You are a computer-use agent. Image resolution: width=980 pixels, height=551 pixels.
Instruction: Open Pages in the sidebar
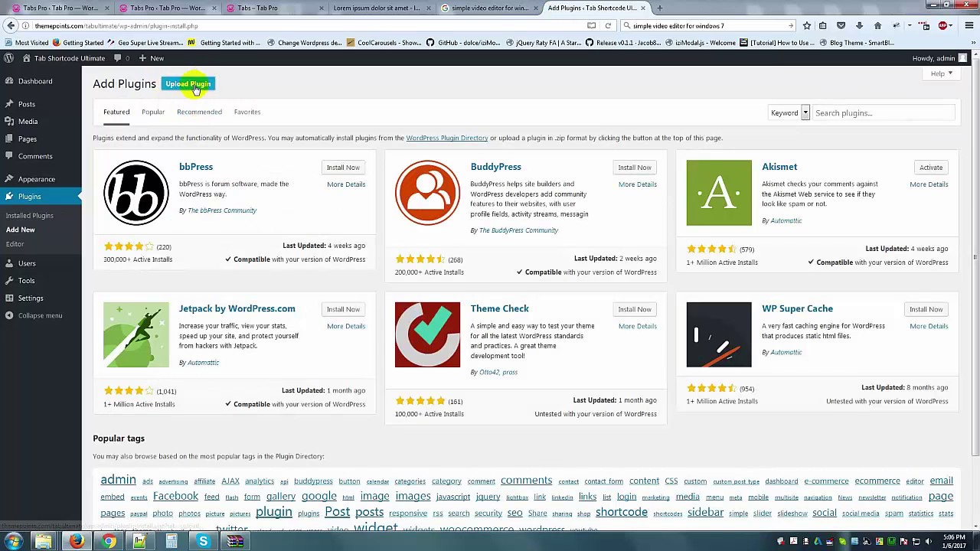[x=27, y=139]
